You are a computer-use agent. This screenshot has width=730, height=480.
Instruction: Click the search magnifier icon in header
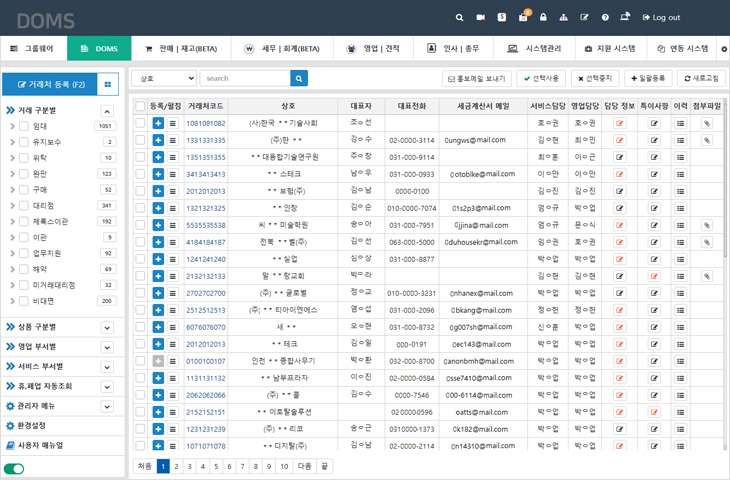(460, 18)
